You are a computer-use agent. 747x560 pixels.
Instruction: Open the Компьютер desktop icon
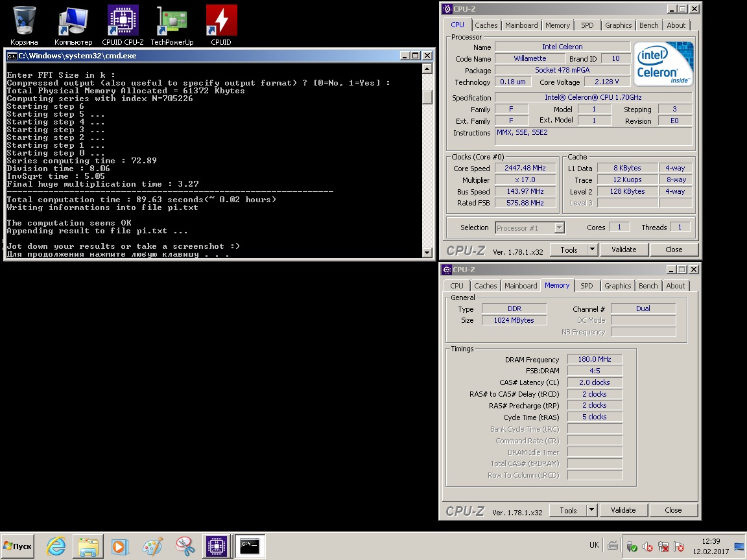[73, 26]
